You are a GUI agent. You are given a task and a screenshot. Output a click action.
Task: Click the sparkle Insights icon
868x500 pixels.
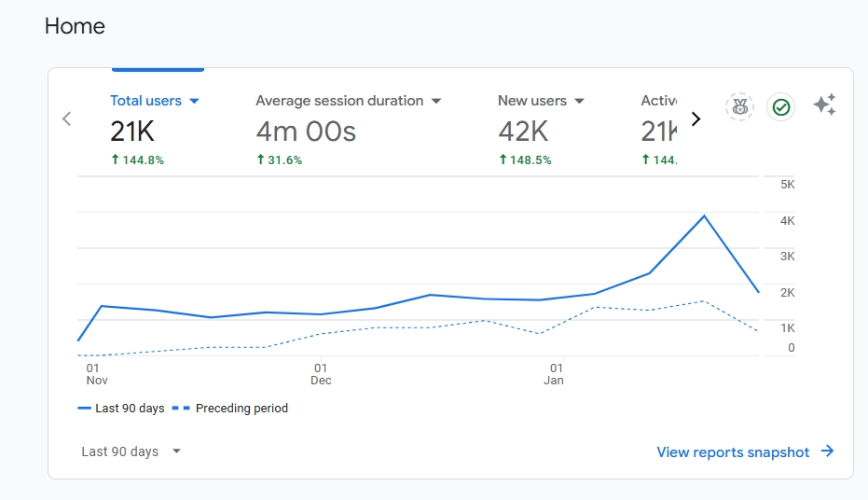[x=824, y=105]
